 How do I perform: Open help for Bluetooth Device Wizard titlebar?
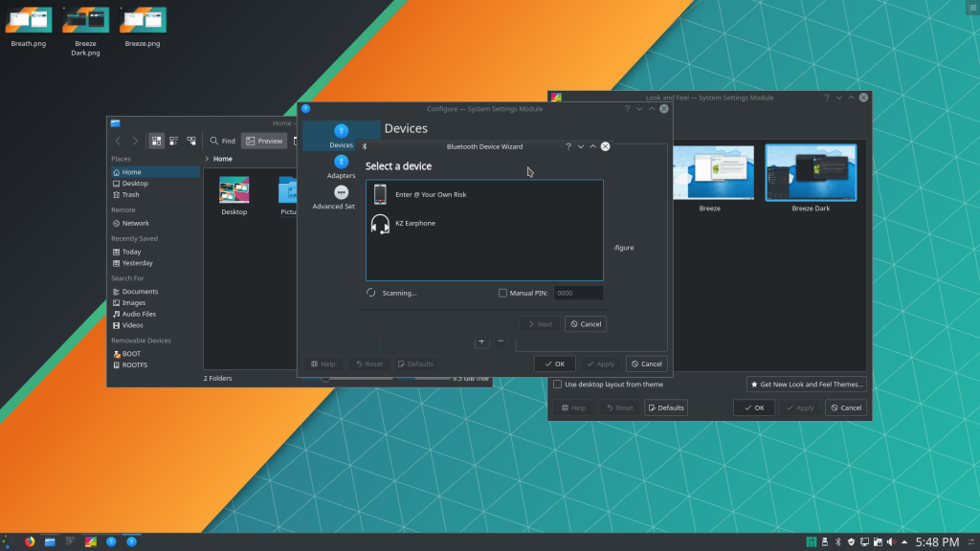tap(568, 146)
